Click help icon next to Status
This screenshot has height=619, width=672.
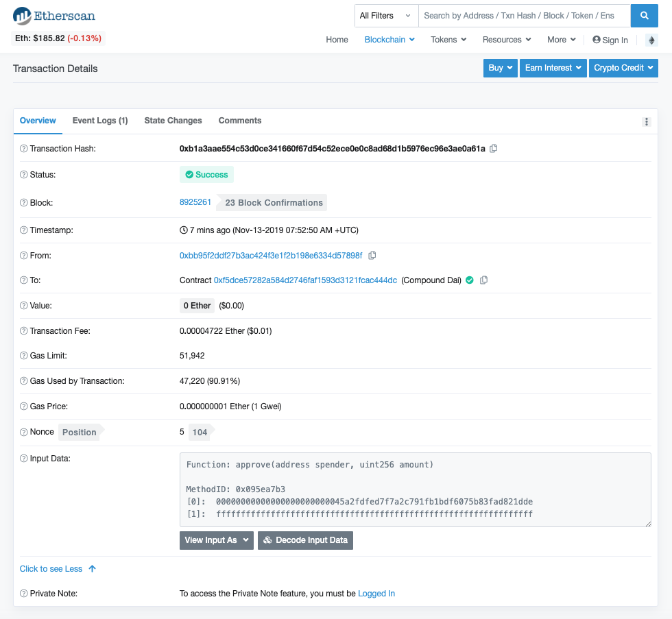point(24,175)
